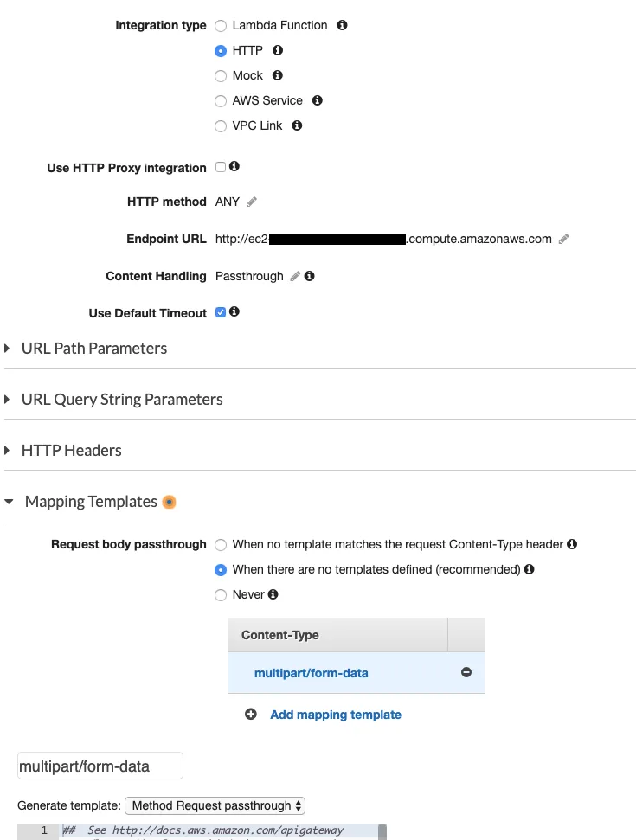Click Add mapping template link
Screen dimensions: 636x840
335,715
